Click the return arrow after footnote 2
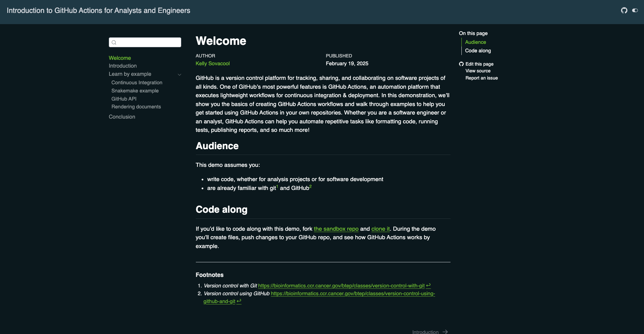This screenshot has width=644, height=334. (x=239, y=301)
